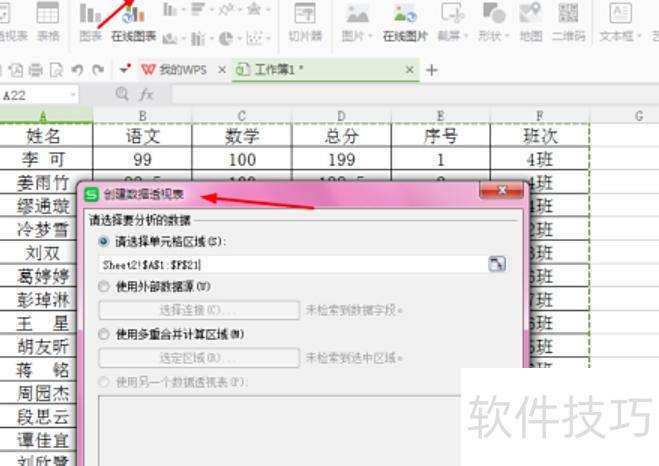Click the 图片 picture icon

(357, 13)
